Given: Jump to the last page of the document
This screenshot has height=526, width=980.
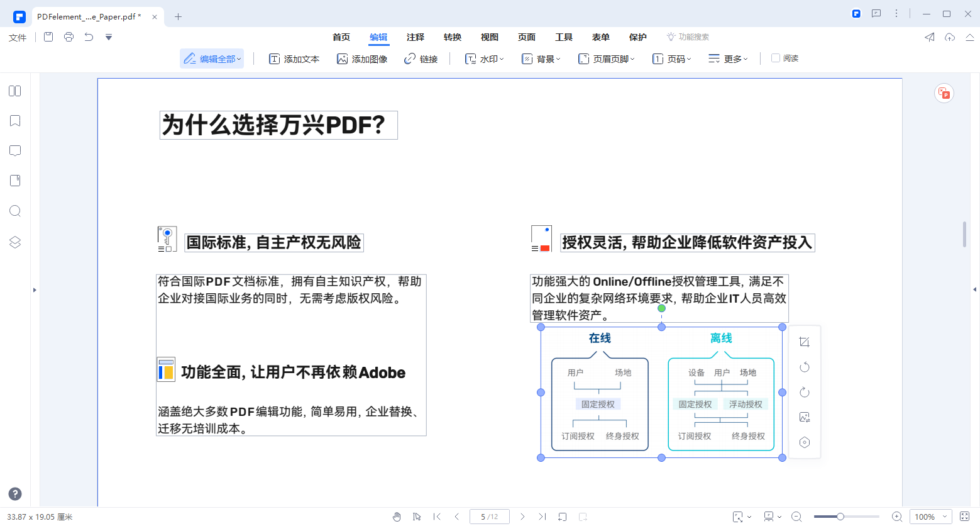Looking at the screenshot, I should (x=542, y=516).
